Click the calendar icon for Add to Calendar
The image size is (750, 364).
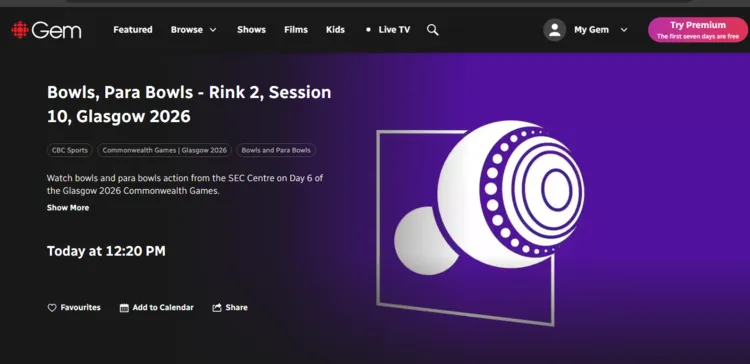coord(124,308)
